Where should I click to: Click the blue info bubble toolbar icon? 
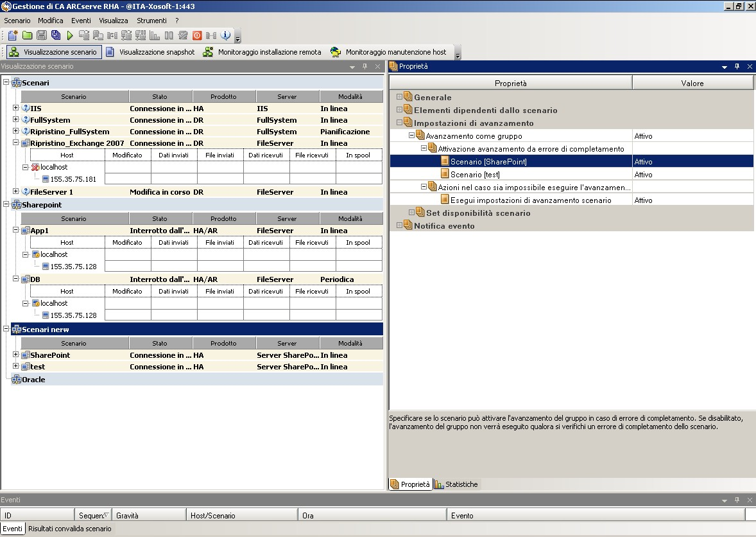[225, 35]
